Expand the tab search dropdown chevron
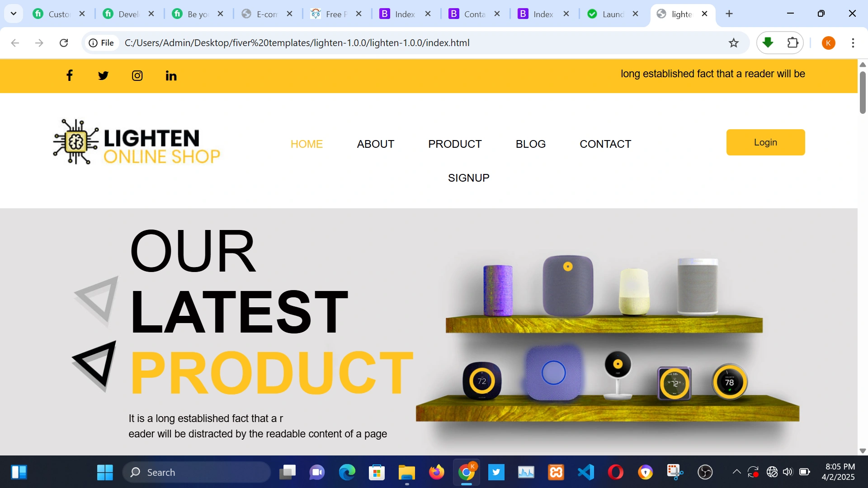 coord(14,14)
